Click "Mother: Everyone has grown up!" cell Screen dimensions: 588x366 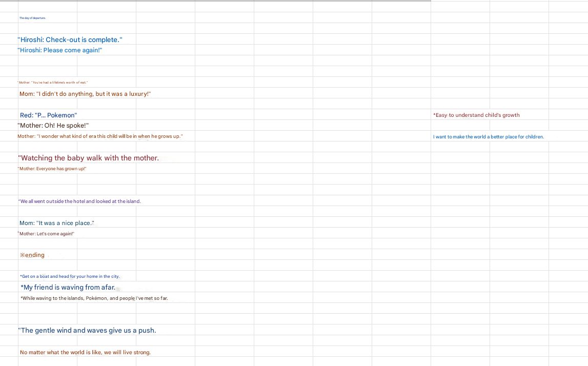(52, 169)
